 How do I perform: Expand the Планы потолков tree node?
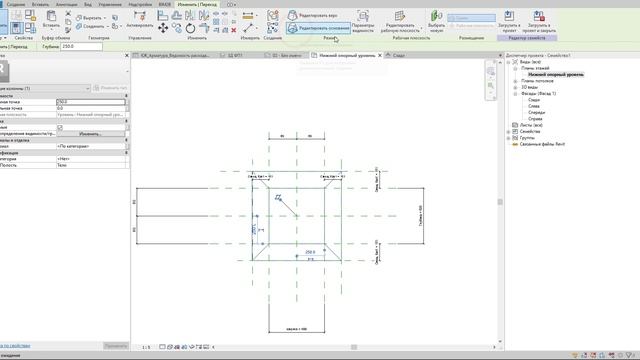tap(515, 81)
